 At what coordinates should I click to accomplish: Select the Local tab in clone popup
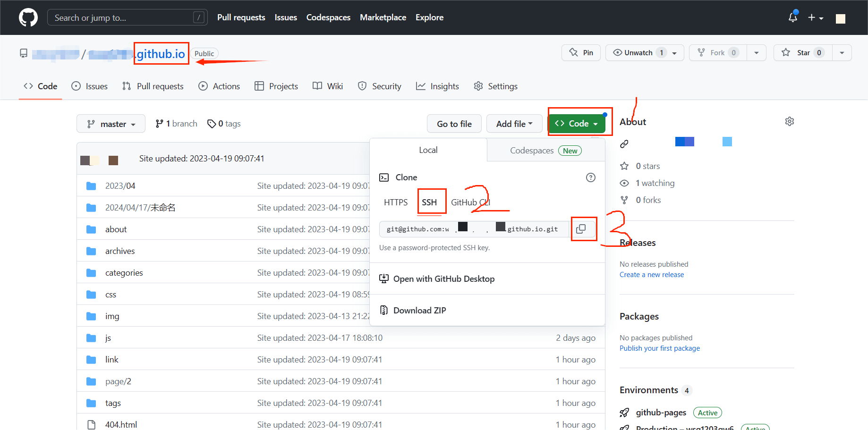[428, 150]
